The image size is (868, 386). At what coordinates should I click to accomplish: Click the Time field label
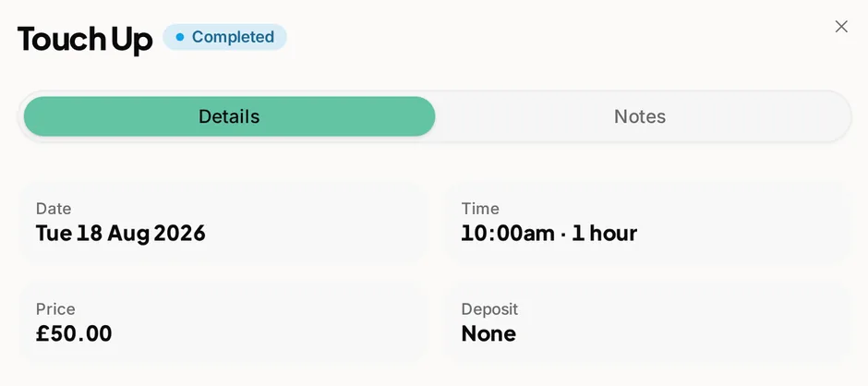480,208
